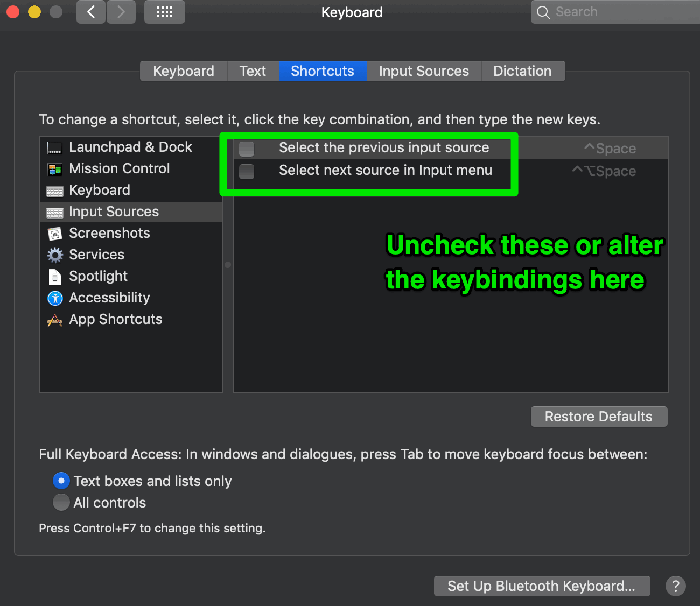Click the back navigation arrow
This screenshot has width=700, height=606.
pos(90,12)
